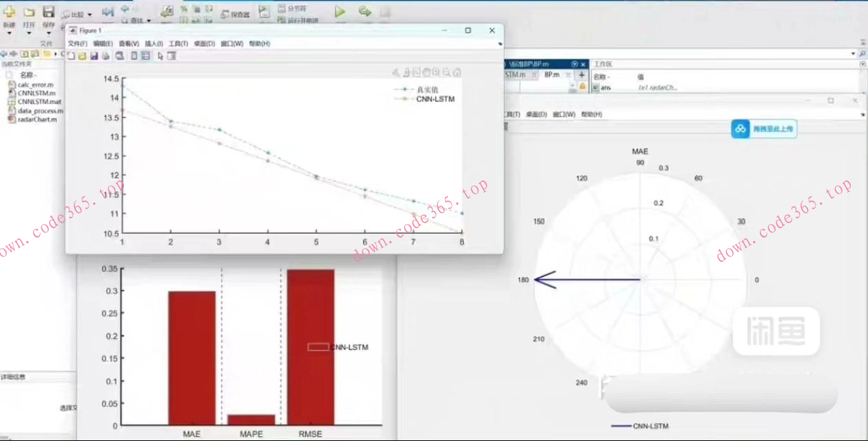Open 窗口(W) menu in Figure 1
Screen dimensions: 868x441
(232, 43)
